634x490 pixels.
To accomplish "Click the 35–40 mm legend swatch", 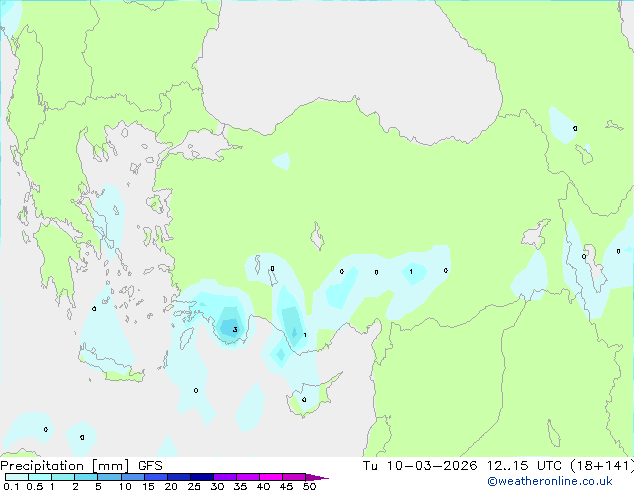I will [x=248, y=477].
